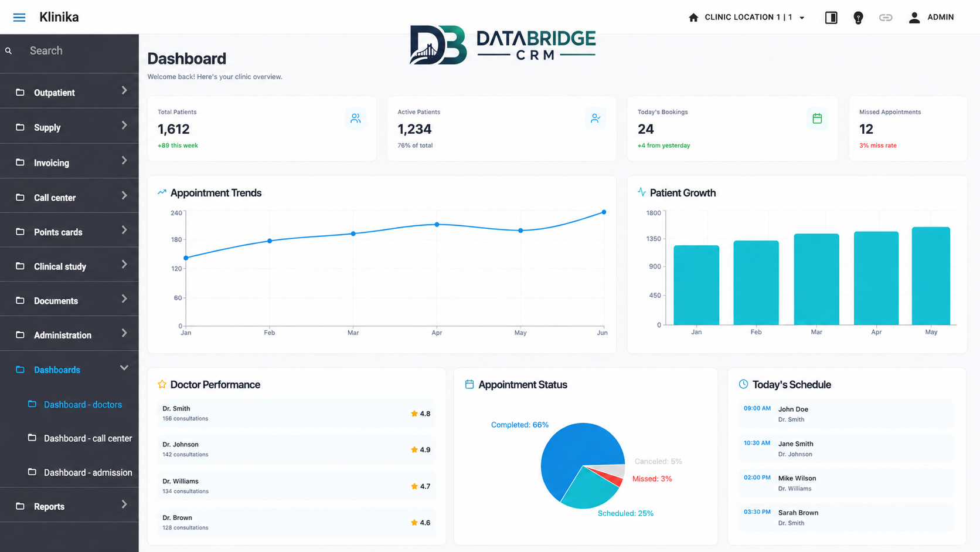Click the lightbulb tips icon

point(858,18)
